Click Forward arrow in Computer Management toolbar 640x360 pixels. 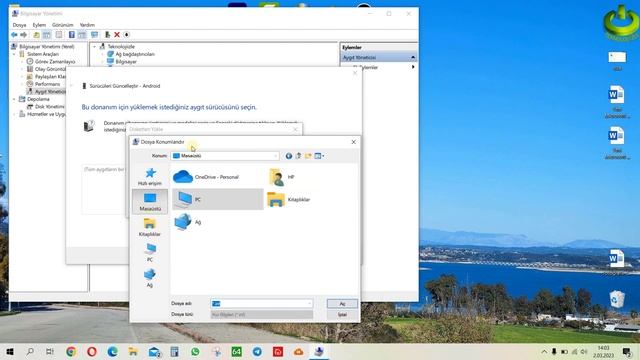pos(24,35)
